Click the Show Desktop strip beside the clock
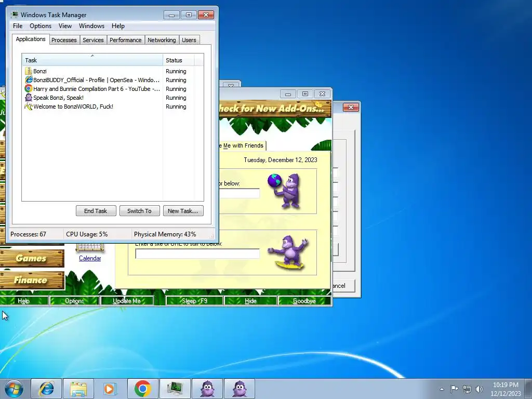Screen dimensions: 532x399 click(x=528, y=389)
